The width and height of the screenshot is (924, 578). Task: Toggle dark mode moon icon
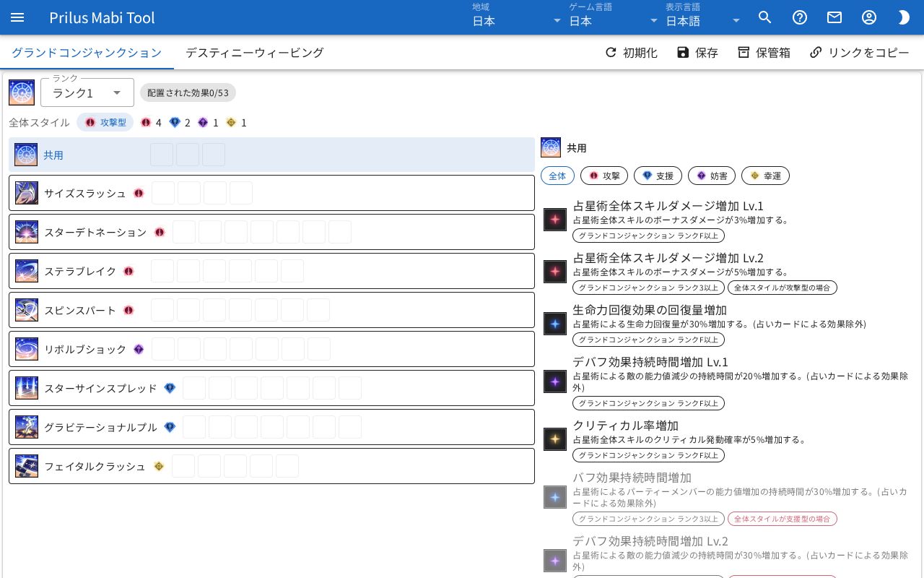904,17
